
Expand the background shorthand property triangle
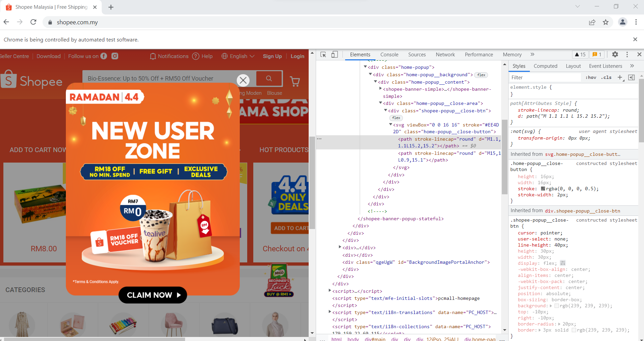point(551,306)
